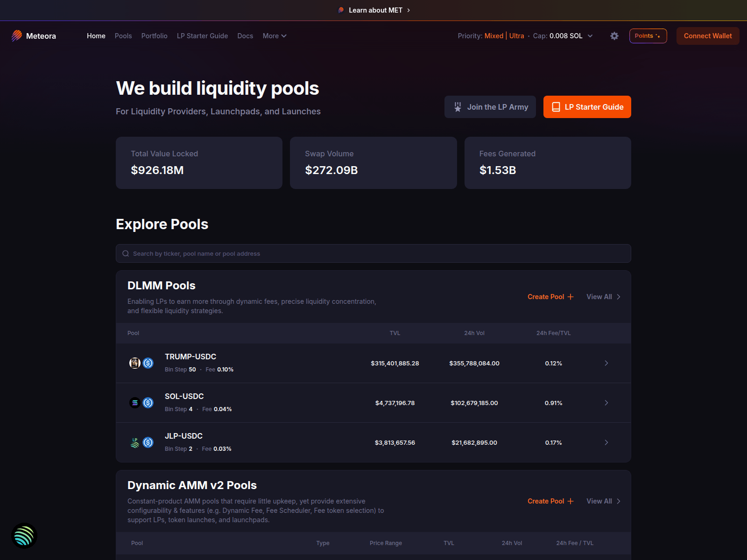Click the pool search input field

pos(373,253)
